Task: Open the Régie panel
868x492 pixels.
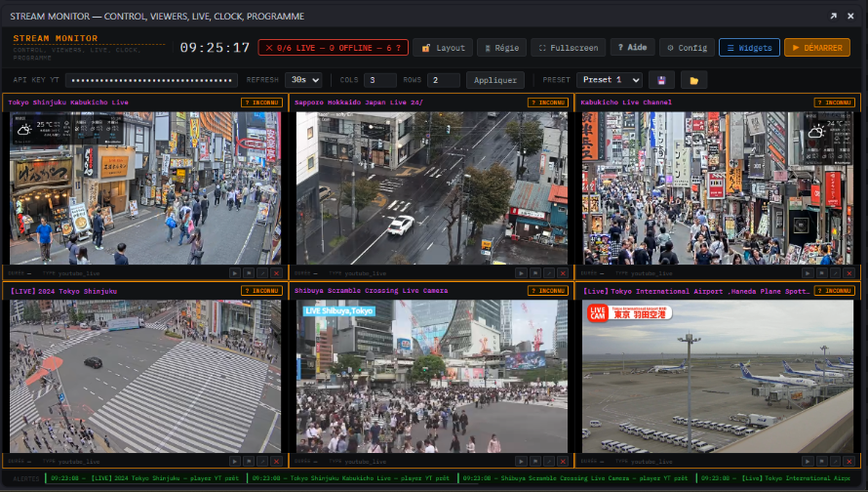Action: (502, 48)
